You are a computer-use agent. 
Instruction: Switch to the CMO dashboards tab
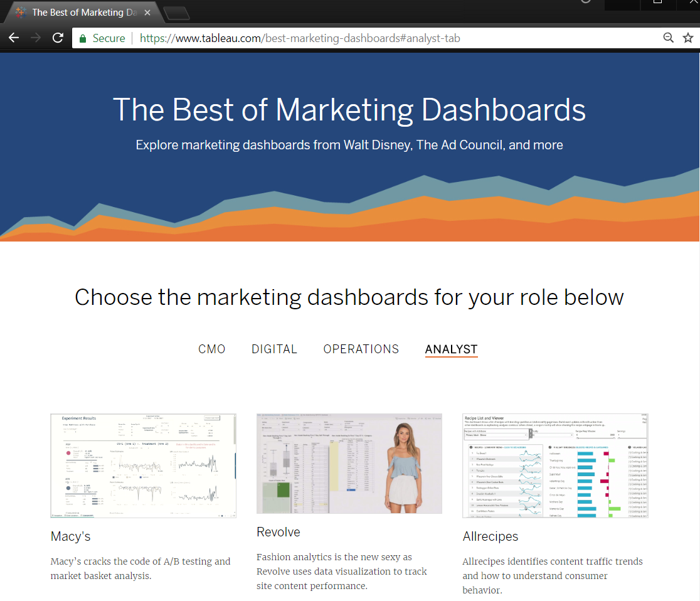pos(211,349)
